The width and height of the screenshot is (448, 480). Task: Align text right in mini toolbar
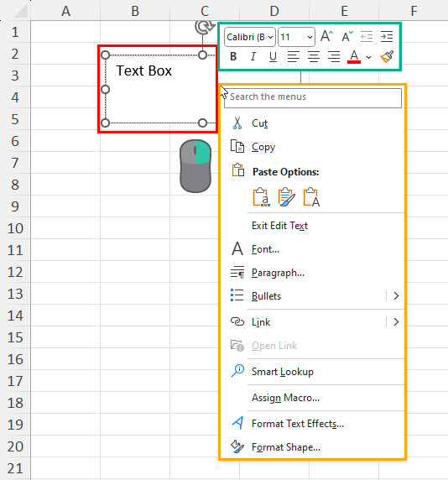click(x=334, y=56)
